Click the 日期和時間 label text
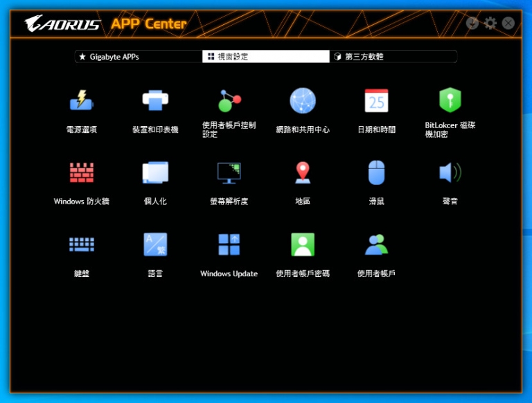 (x=377, y=129)
